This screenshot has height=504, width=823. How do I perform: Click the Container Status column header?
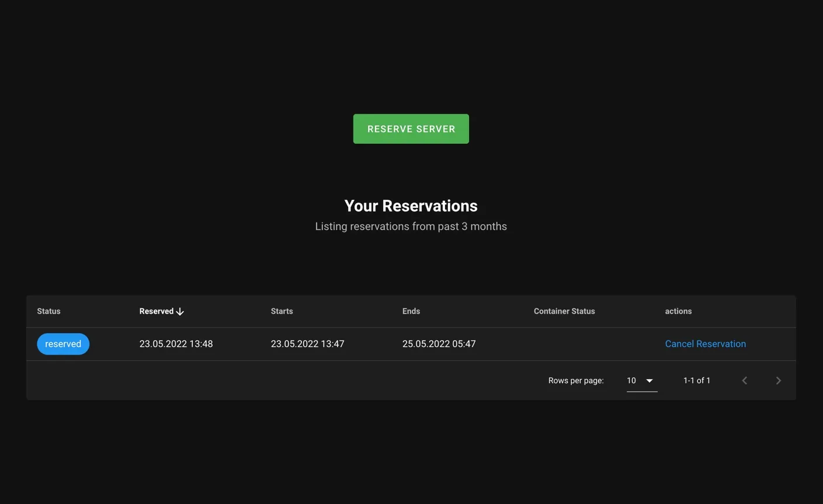pyautogui.click(x=564, y=311)
